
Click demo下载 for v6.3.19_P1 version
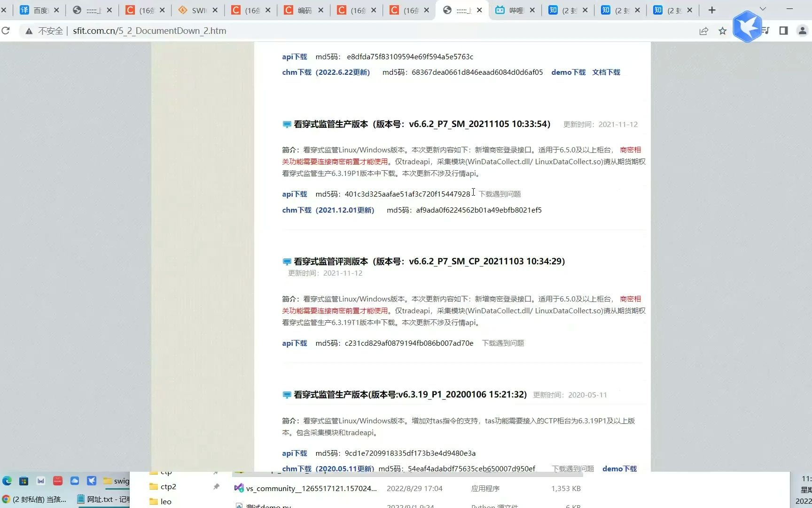tap(619, 468)
